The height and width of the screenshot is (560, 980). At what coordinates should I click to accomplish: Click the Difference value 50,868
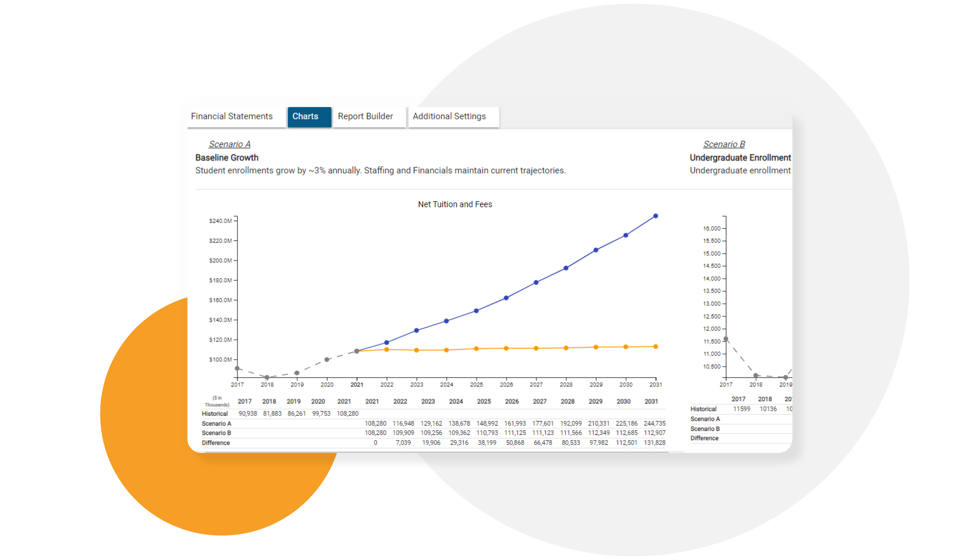point(515,443)
